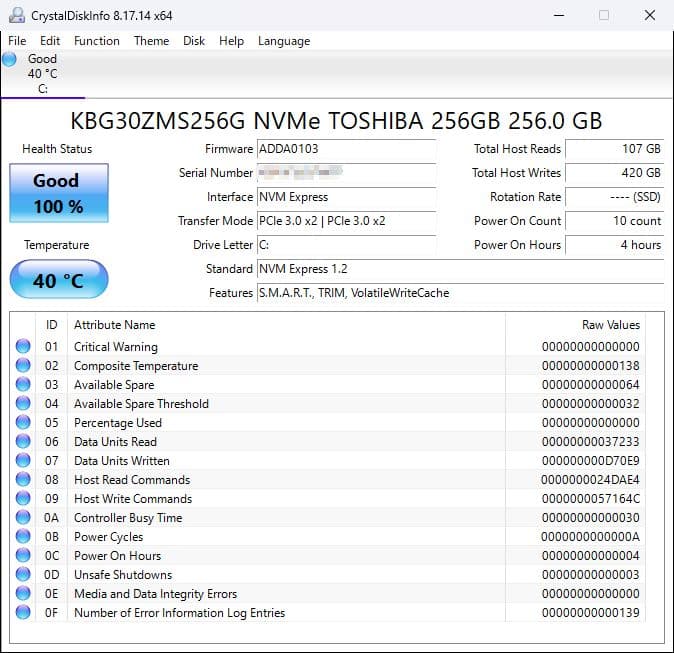Select the Unsafe Shutdowns attribute name
Image resolution: width=674 pixels, height=653 pixels.
[123, 575]
